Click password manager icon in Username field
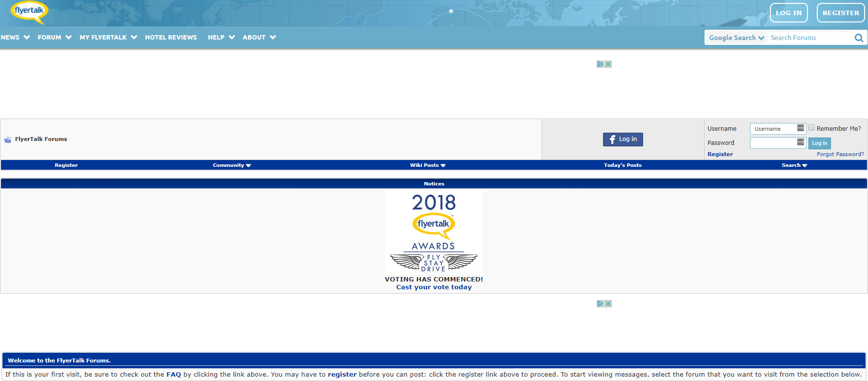 (x=800, y=128)
